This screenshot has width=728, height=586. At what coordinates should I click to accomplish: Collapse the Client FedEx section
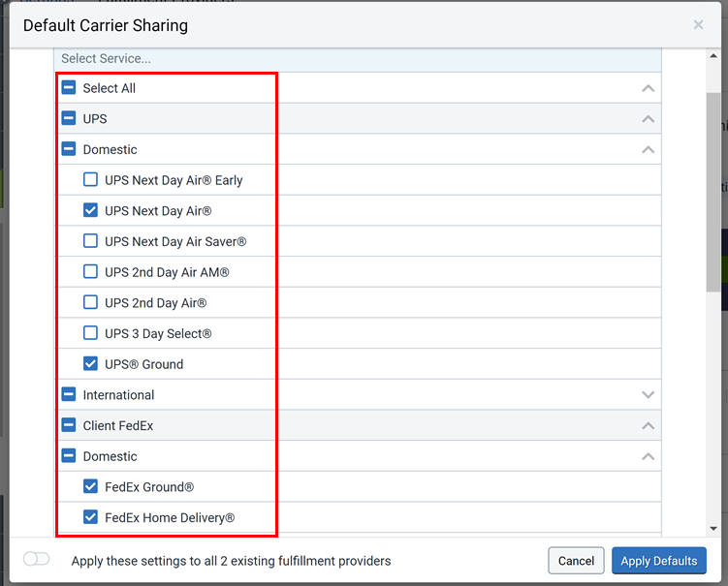648,426
